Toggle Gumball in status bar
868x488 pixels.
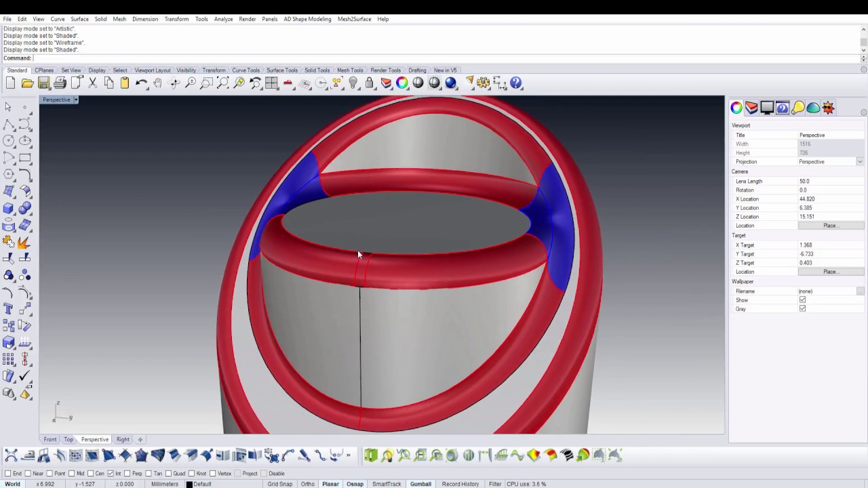(420, 484)
